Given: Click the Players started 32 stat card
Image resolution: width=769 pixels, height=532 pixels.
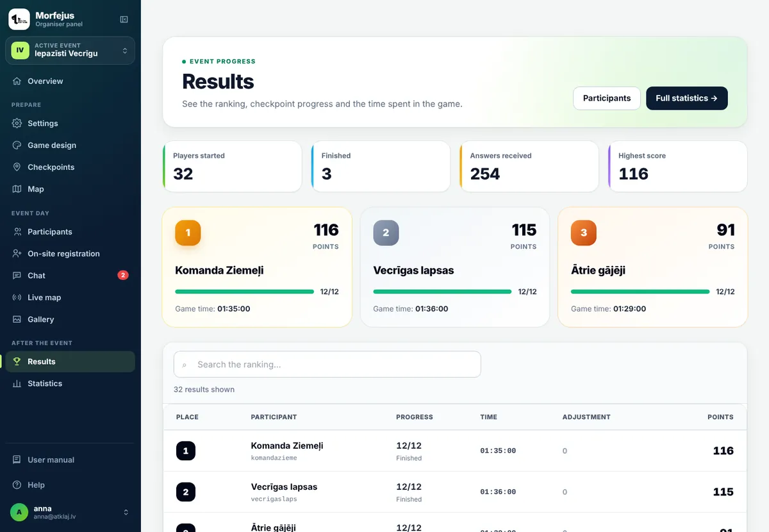Looking at the screenshot, I should point(233,167).
